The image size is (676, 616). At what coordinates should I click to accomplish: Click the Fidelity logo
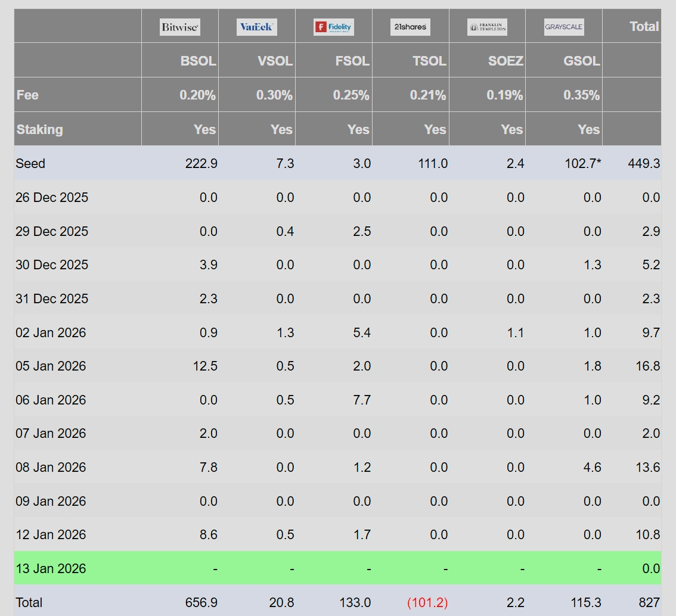click(x=334, y=27)
